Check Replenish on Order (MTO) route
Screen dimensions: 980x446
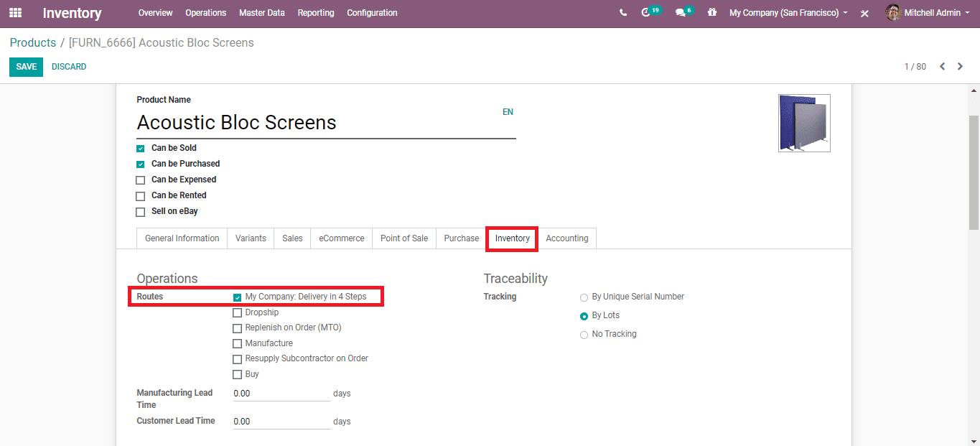(x=237, y=328)
